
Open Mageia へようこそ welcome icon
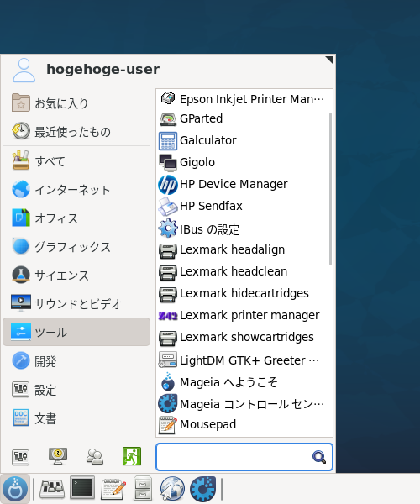click(167, 381)
